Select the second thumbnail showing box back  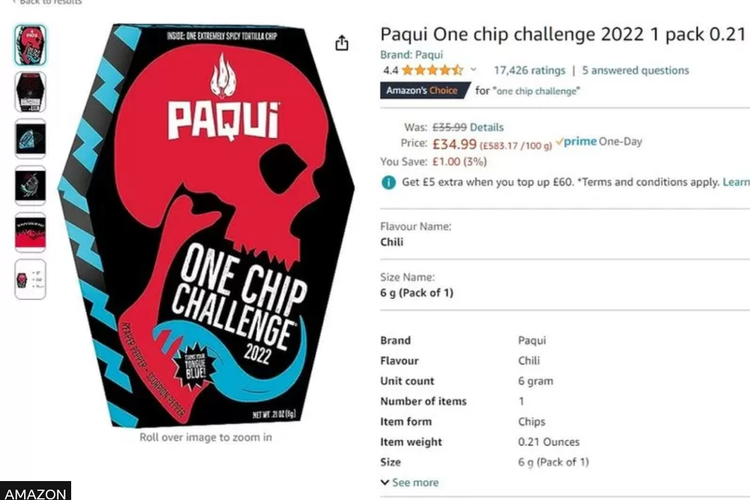pyautogui.click(x=30, y=92)
